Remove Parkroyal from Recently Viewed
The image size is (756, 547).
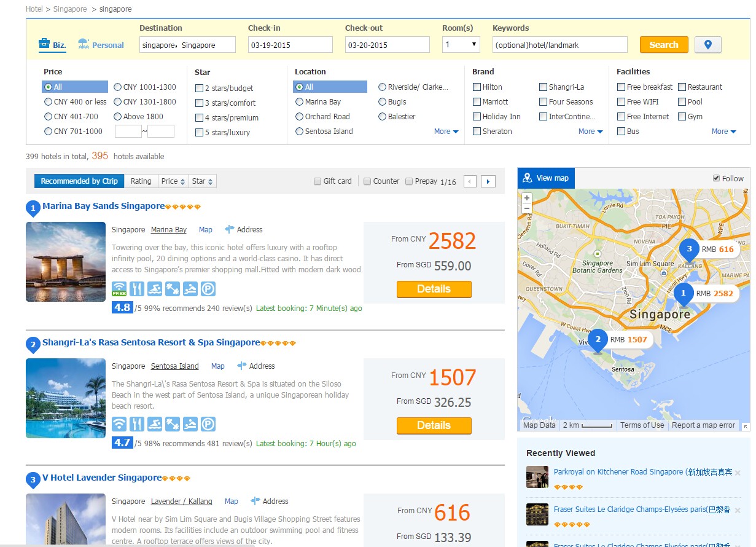coord(738,473)
